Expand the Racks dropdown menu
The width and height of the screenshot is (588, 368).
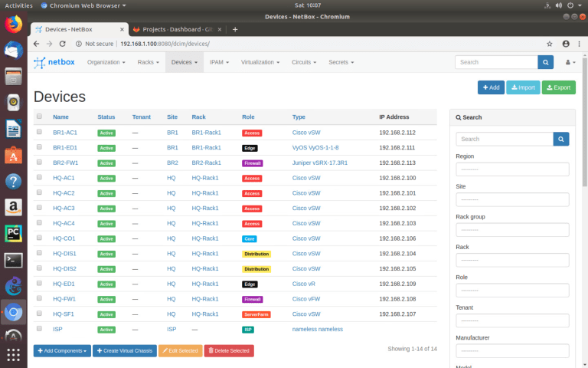coord(148,62)
